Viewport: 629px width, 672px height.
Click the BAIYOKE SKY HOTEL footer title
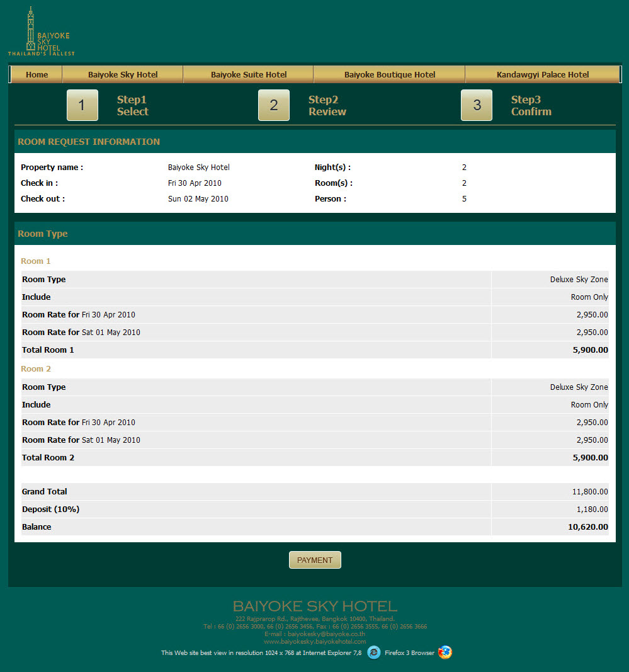[x=315, y=607]
